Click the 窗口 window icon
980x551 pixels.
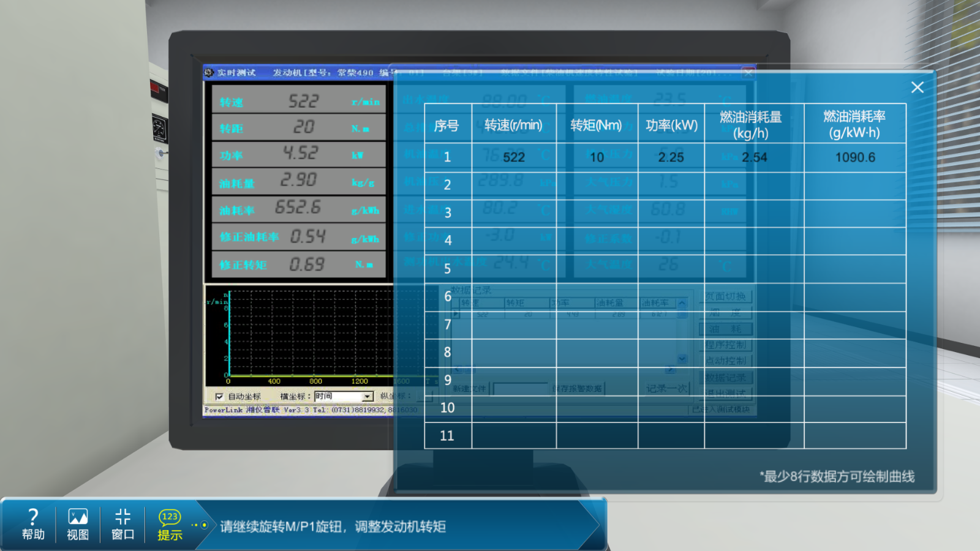123,524
